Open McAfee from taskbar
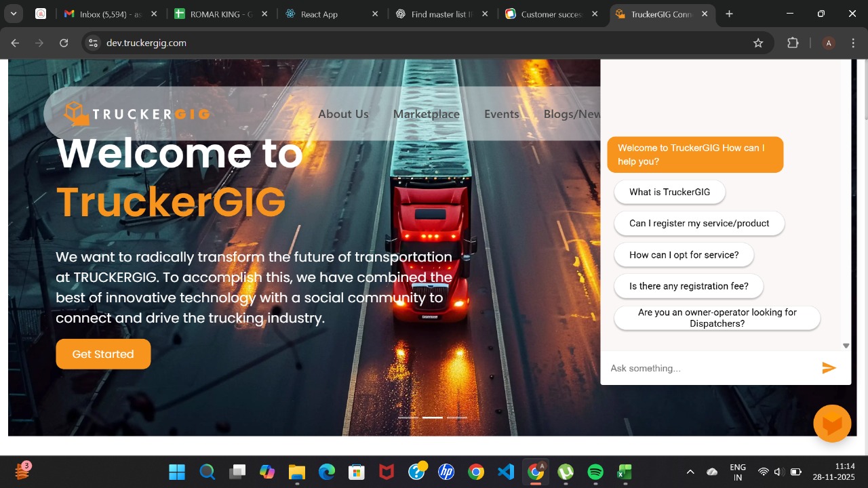The width and height of the screenshot is (868, 488). 387,472
